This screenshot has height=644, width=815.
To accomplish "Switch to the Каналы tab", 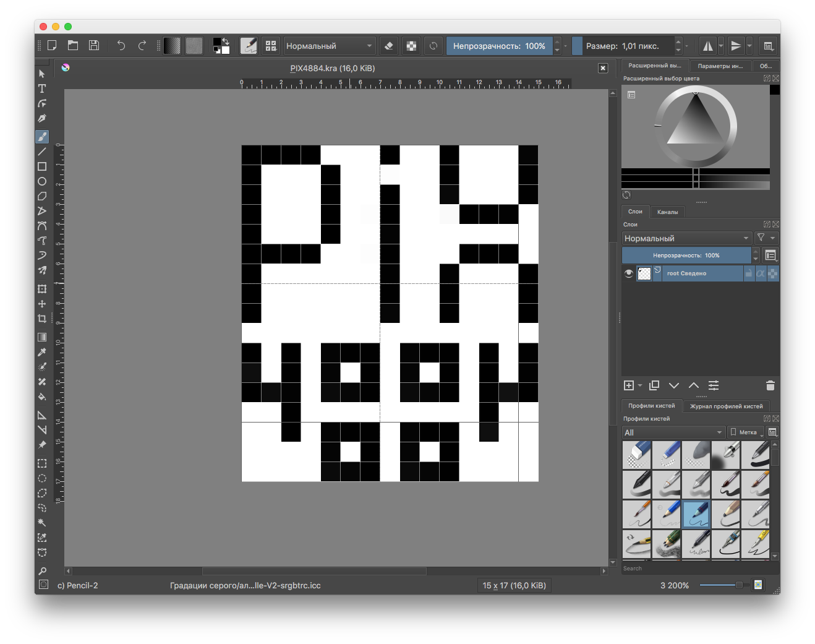I will (x=668, y=212).
